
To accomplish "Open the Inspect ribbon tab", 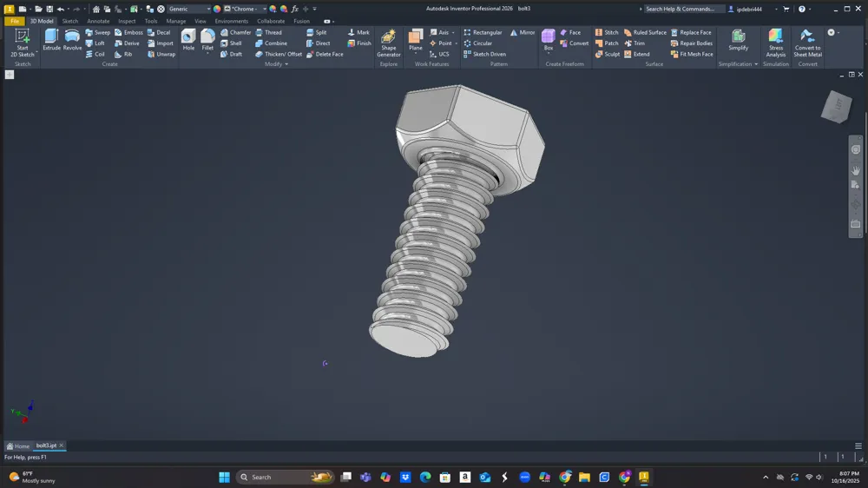I will (127, 21).
